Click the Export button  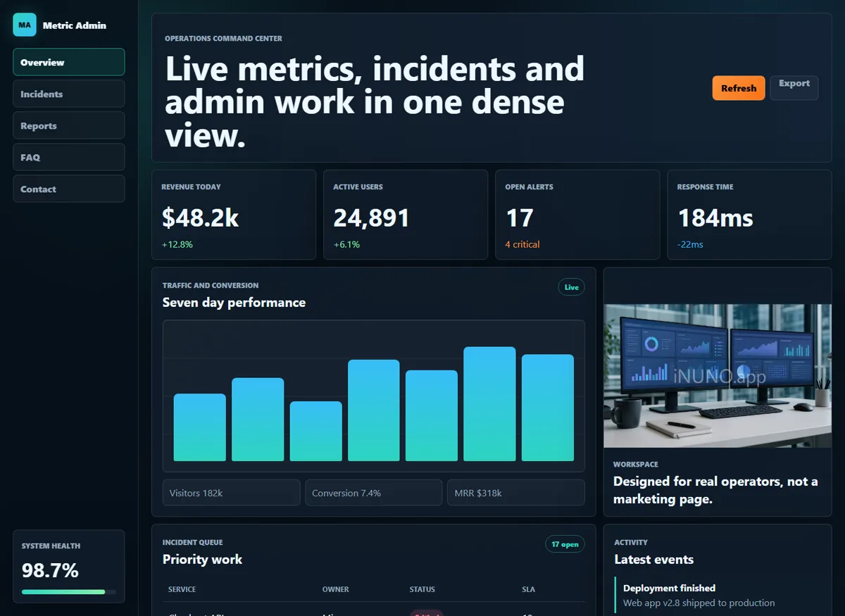pos(794,88)
